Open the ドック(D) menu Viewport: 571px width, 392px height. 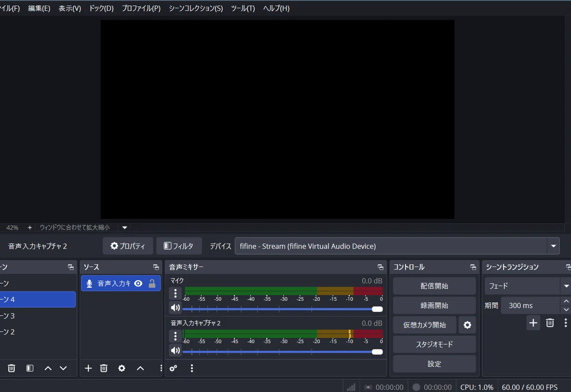101,8
